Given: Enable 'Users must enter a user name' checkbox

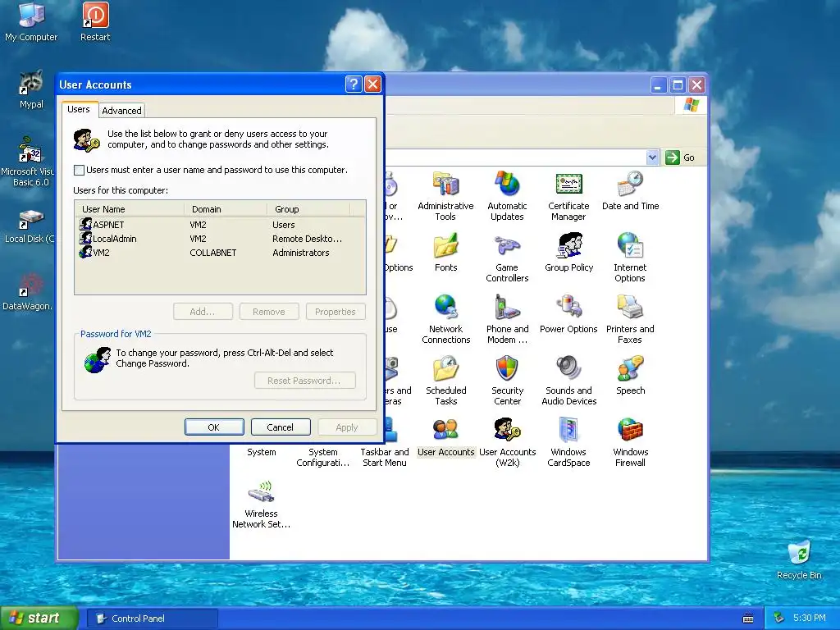Looking at the screenshot, I should (79, 170).
